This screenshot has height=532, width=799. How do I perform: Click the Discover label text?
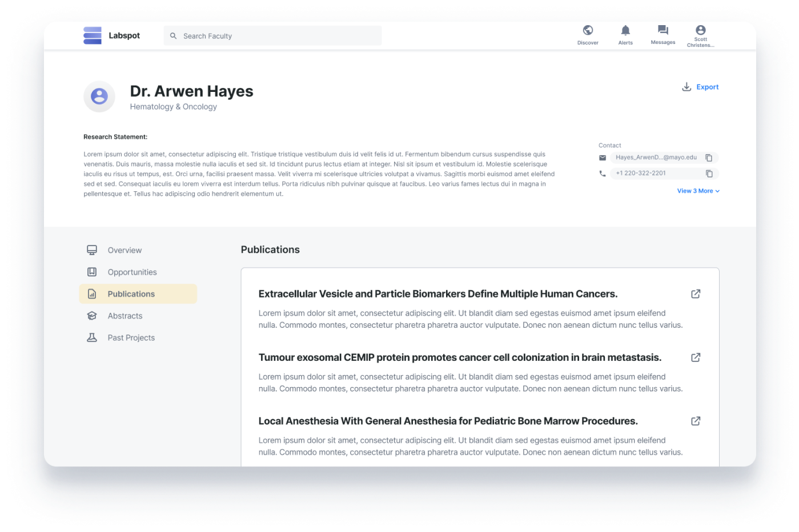pyautogui.click(x=588, y=43)
